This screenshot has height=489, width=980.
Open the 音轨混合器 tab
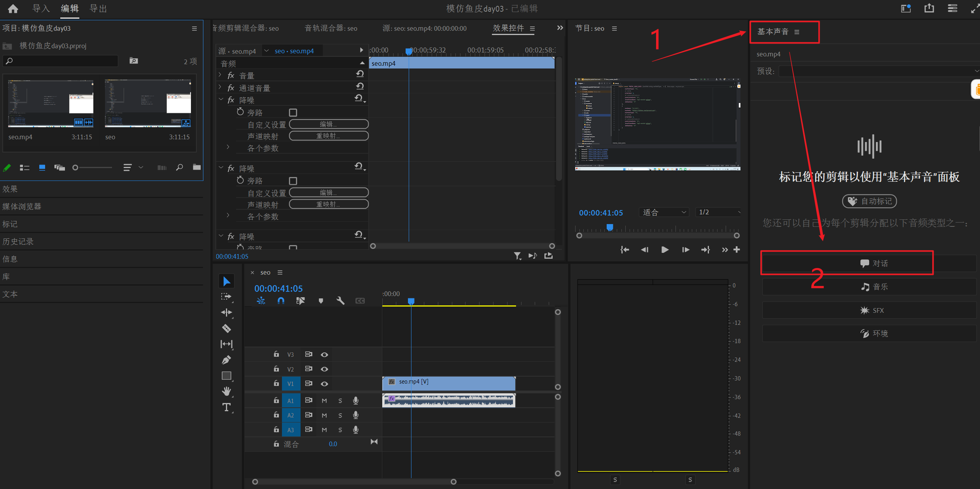coord(331,28)
